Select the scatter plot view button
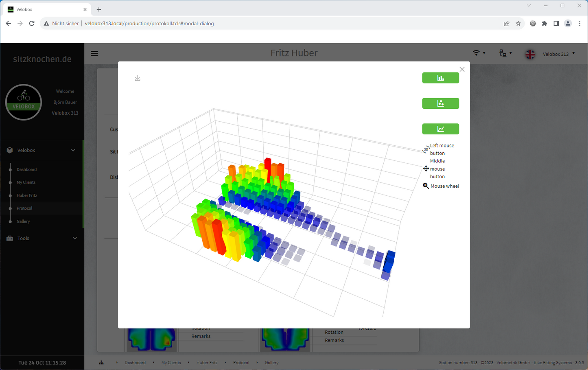 pos(440,103)
